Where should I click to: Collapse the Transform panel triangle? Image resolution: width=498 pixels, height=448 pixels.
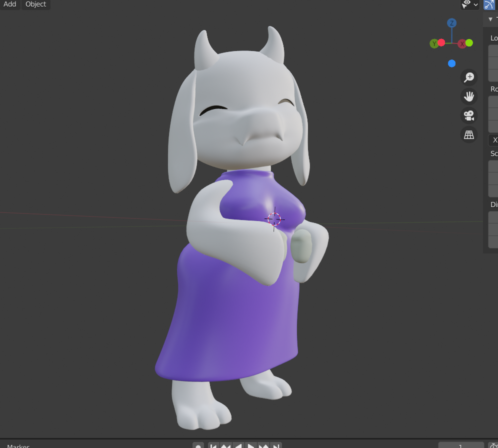(x=490, y=19)
